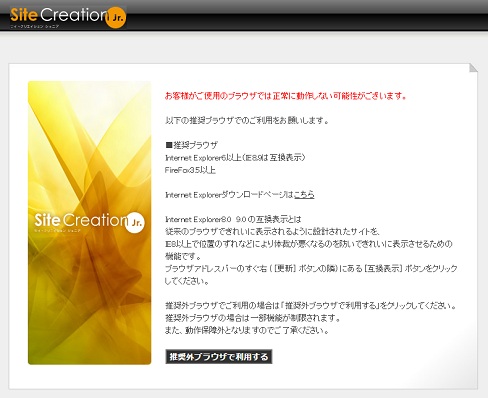488x398 pixels.
Task: Click the 以下の推奨ブラウザでのご利用 sentence
Action: coord(247,120)
